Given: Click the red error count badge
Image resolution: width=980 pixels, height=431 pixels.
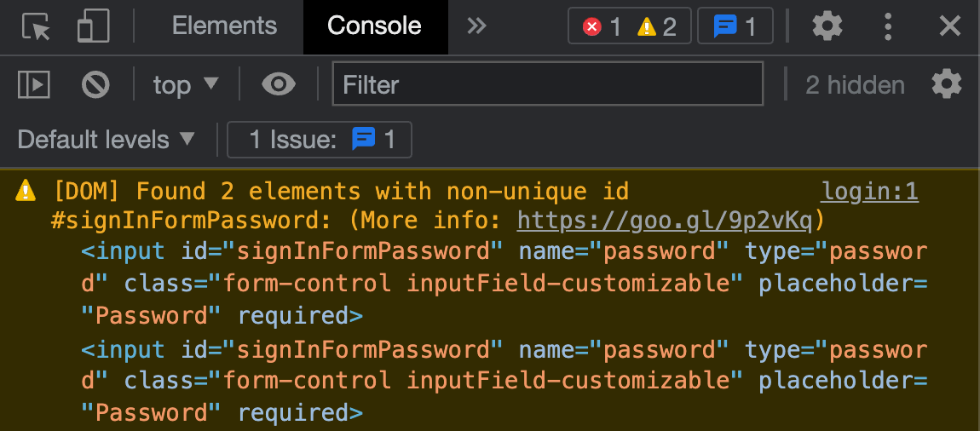Looking at the screenshot, I should (x=602, y=27).
